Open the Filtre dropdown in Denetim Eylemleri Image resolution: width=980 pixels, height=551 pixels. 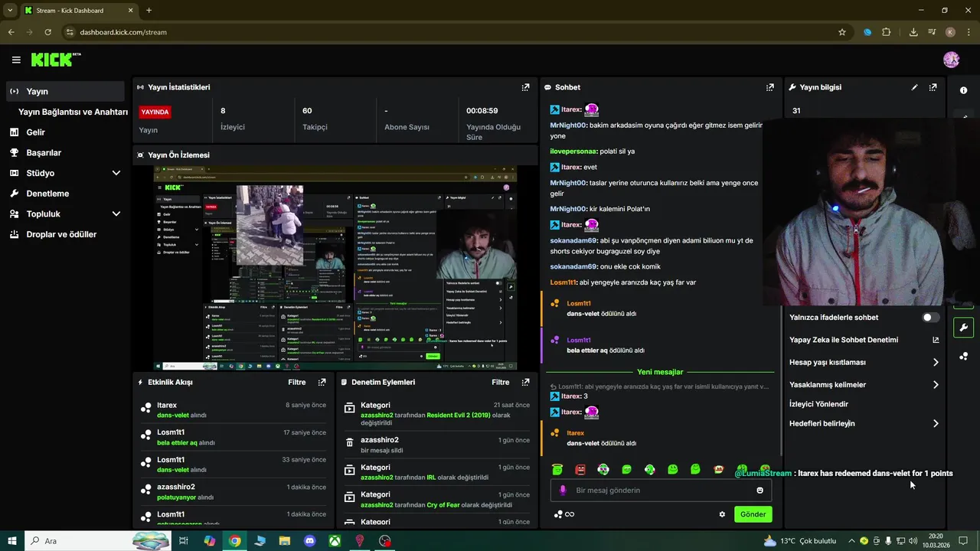501,382
